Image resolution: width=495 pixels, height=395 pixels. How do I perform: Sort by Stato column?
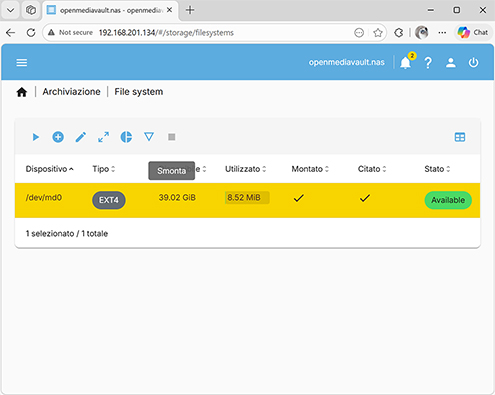(437, 169)
